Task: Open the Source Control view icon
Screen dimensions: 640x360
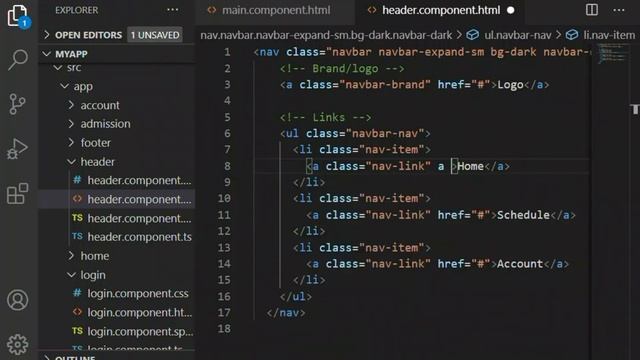Action: pyautogui.click(x=17, y=104)
